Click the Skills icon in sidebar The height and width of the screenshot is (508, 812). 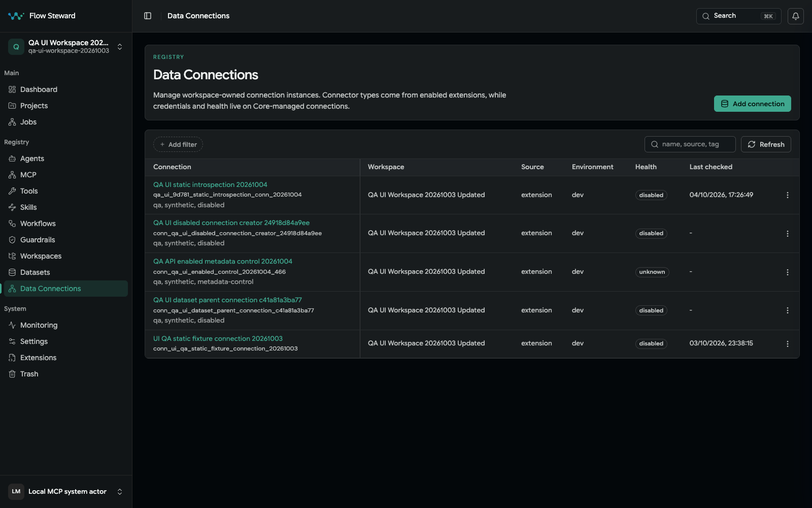[12, 207]
